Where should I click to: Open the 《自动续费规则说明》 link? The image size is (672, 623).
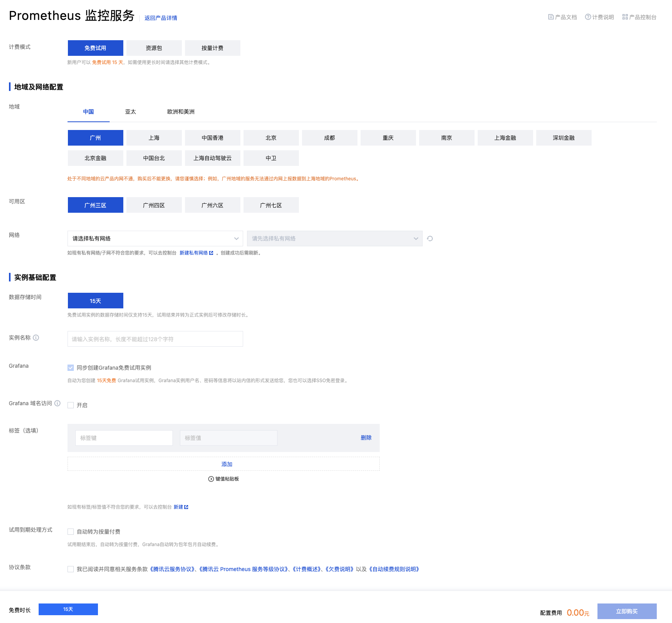394,569
